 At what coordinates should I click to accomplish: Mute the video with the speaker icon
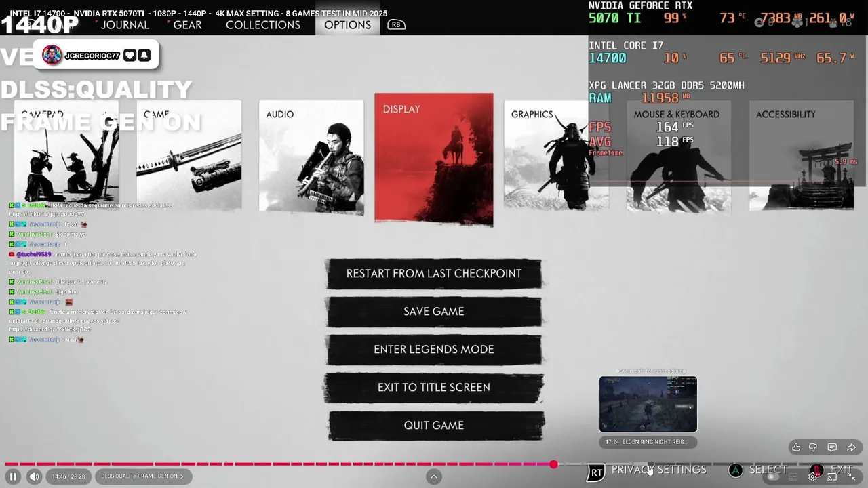(x=34, y=476)
